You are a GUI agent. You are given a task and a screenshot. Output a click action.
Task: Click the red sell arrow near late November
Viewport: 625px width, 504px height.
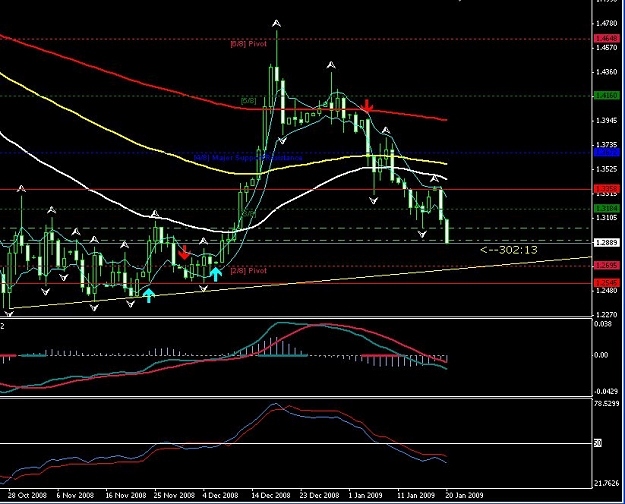pyautogui.click(x=184, y=252)
